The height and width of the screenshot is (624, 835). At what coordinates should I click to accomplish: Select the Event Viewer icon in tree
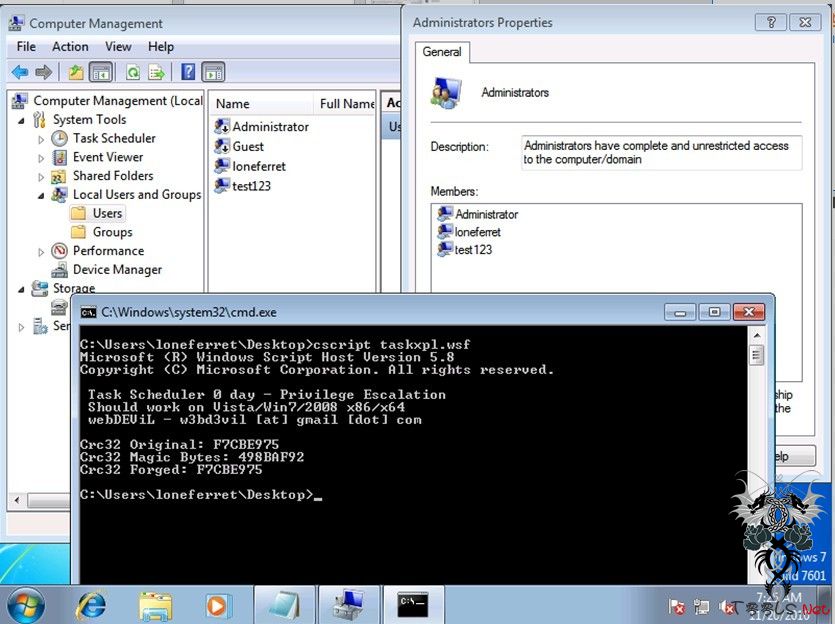tap(59, 157)
